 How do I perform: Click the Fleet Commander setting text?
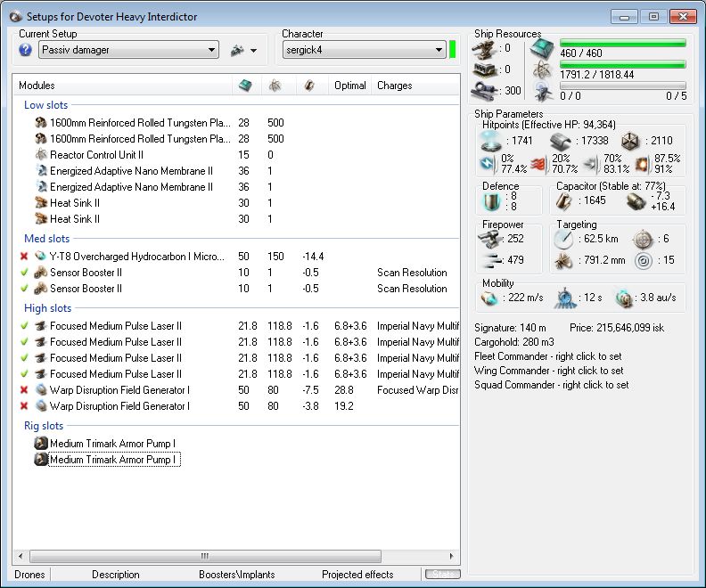click(x=549, y=356)
